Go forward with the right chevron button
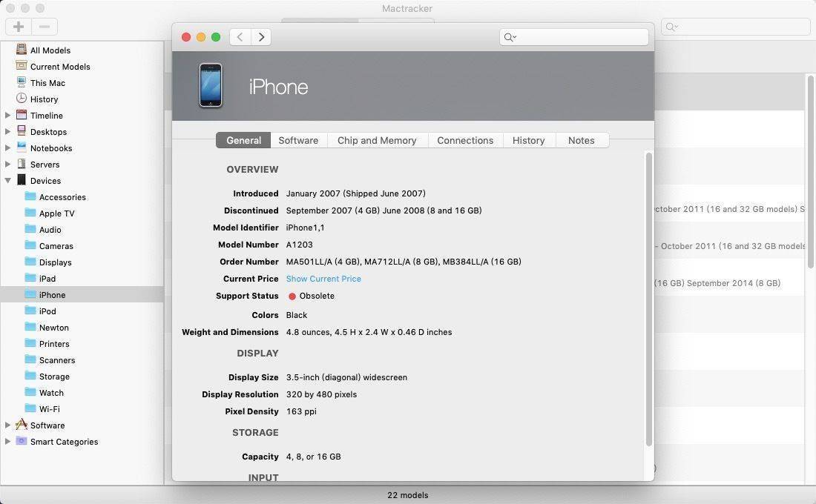 (x=261, y=37)
